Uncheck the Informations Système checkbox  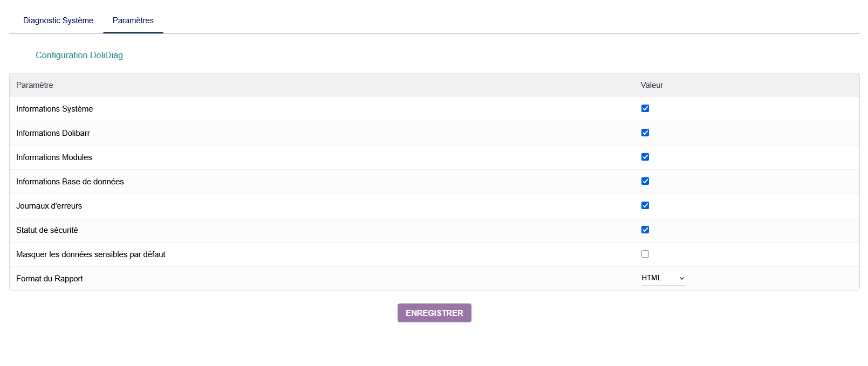(x=645, y=108)
